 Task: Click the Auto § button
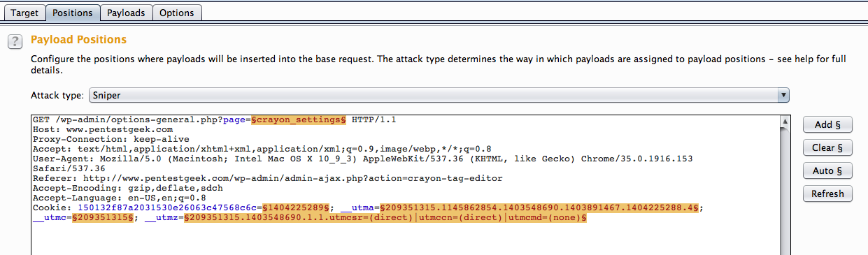click(x=827, y=170)
